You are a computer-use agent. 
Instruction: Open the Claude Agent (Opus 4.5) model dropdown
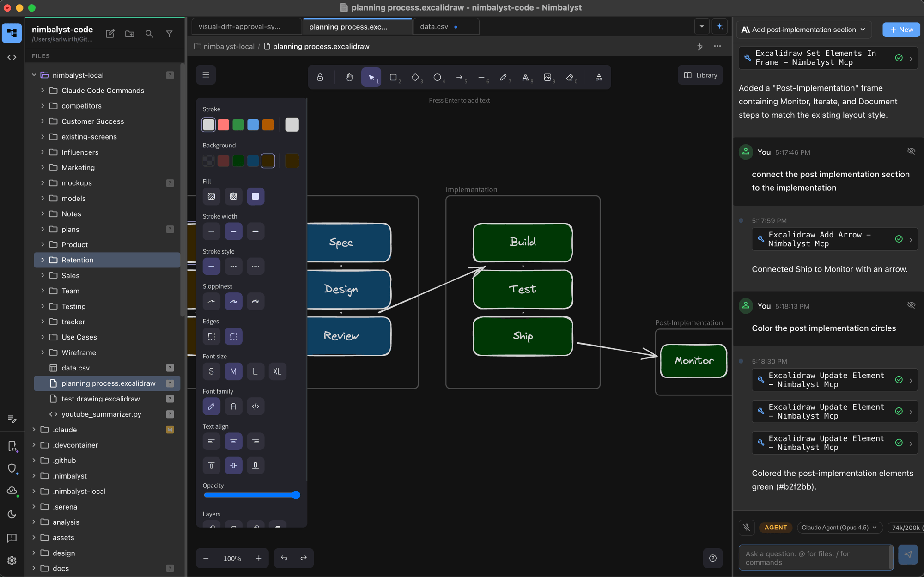pos(839,527)
